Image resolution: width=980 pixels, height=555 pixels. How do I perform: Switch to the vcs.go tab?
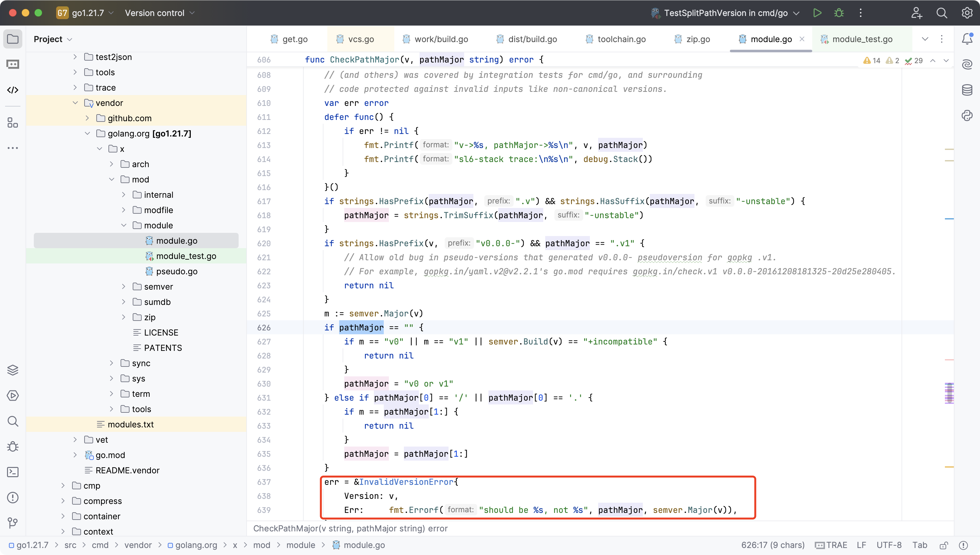(x=355, y=39)
